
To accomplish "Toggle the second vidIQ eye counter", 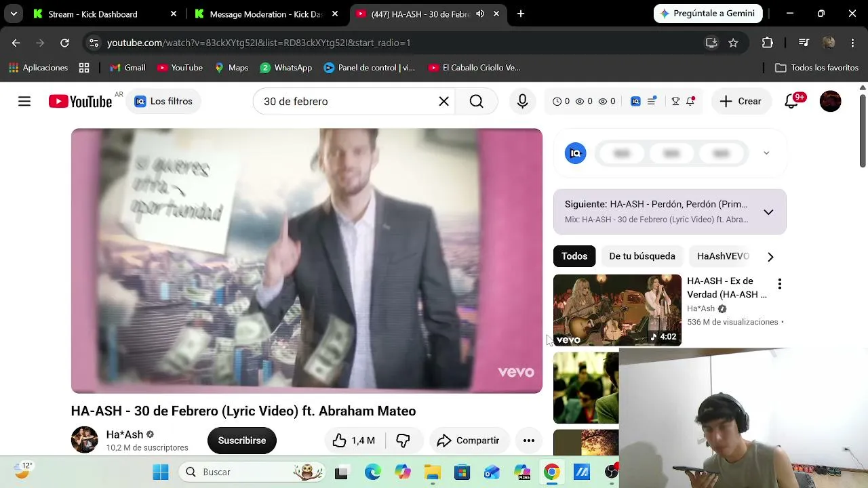I will coord(602,101).
